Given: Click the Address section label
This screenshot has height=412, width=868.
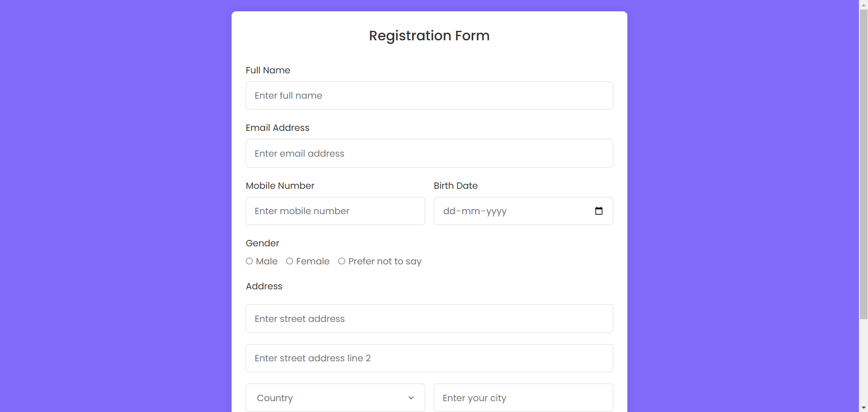Looking at the screenshot, I should [264, 286].
